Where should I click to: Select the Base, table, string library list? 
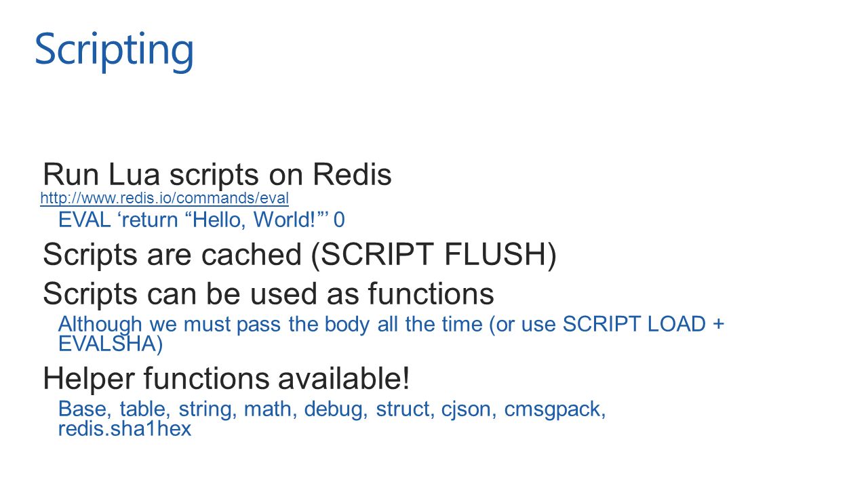[x=332, y=419]
